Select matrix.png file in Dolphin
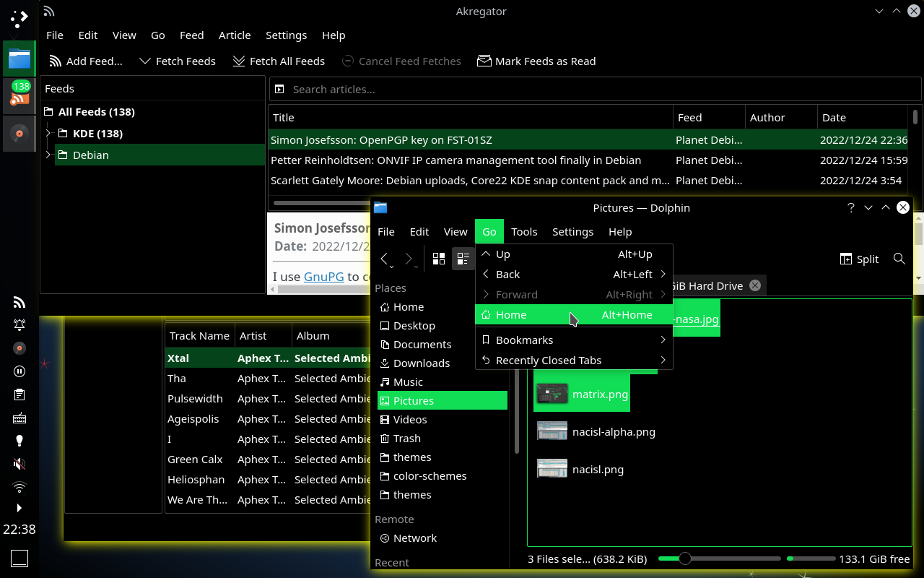The image size is (924, 578). (582, 394)
